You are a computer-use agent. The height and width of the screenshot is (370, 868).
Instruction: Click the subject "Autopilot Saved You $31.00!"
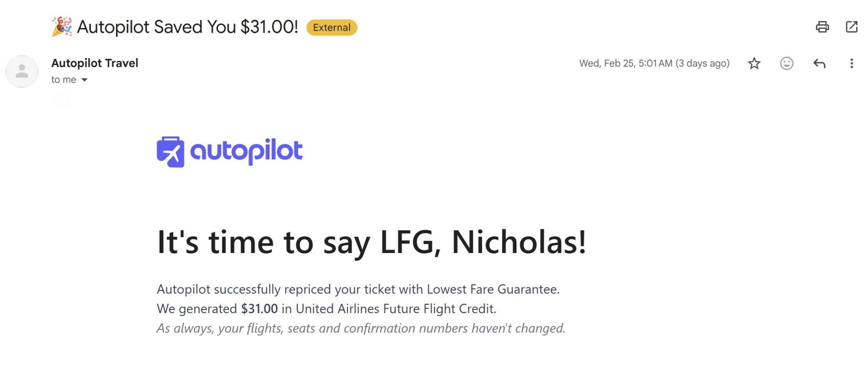click(x=187, y=27)
